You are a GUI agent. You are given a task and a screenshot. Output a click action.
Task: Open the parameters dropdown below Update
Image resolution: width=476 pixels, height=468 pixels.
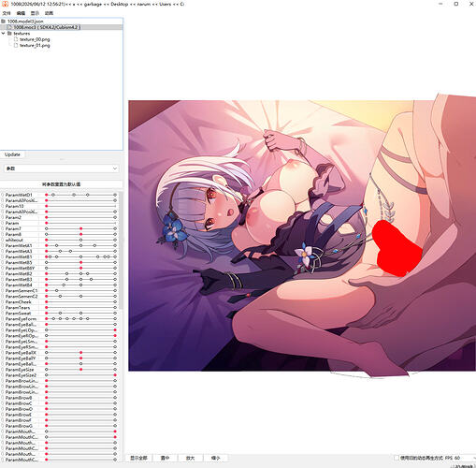point(61,168)
